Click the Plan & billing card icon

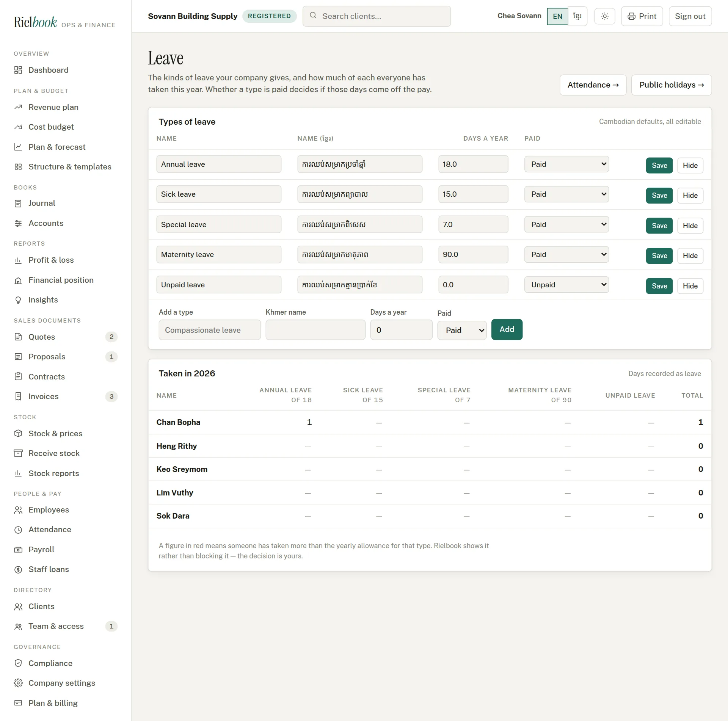[x=18, y=703]
